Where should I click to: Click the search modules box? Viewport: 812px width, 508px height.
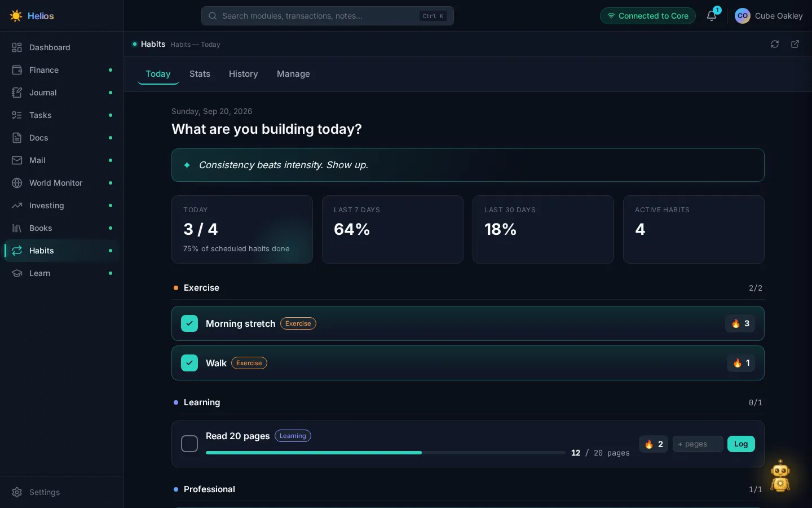(x=328, y=16)
